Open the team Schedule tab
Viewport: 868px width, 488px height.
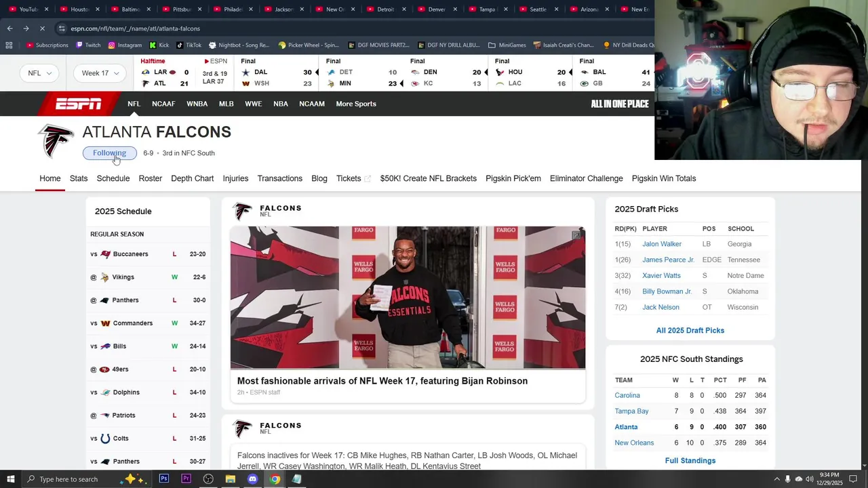[x=113, y=178]
